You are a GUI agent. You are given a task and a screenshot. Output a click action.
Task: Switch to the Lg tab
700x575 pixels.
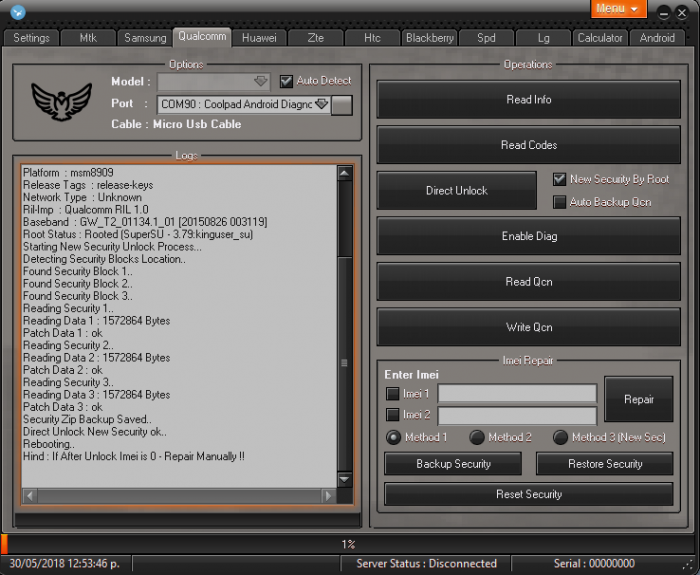(543, 38)
